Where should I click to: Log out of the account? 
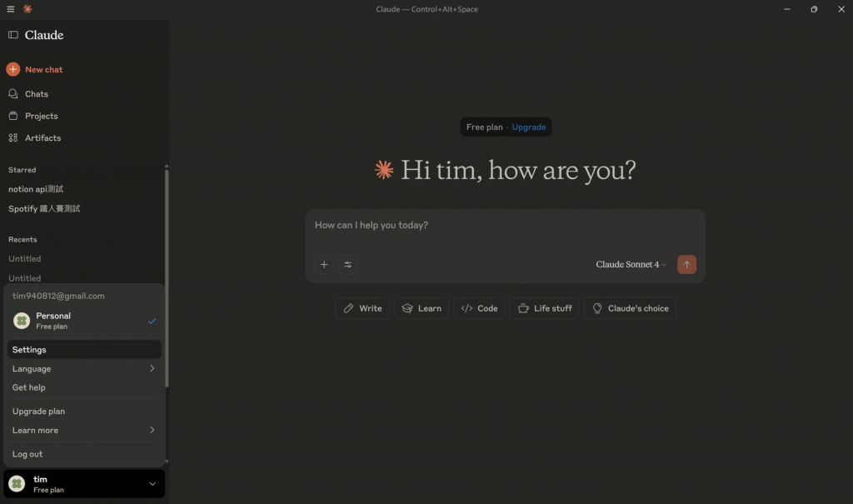(84, 454)
